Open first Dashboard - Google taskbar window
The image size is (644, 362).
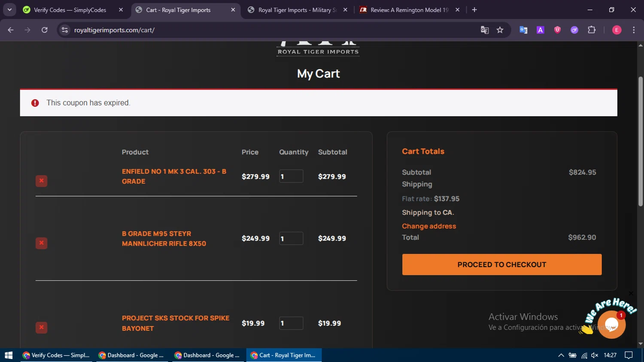point(132,355)
